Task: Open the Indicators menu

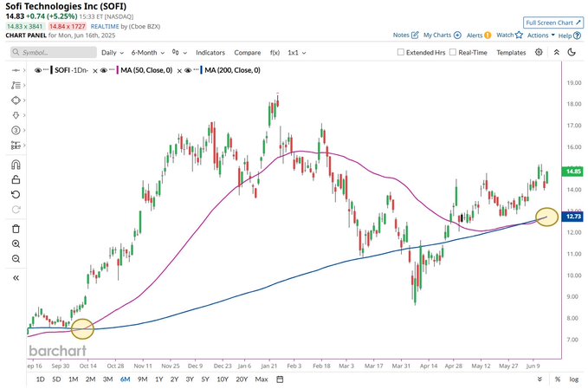Action: coord(210,53)
